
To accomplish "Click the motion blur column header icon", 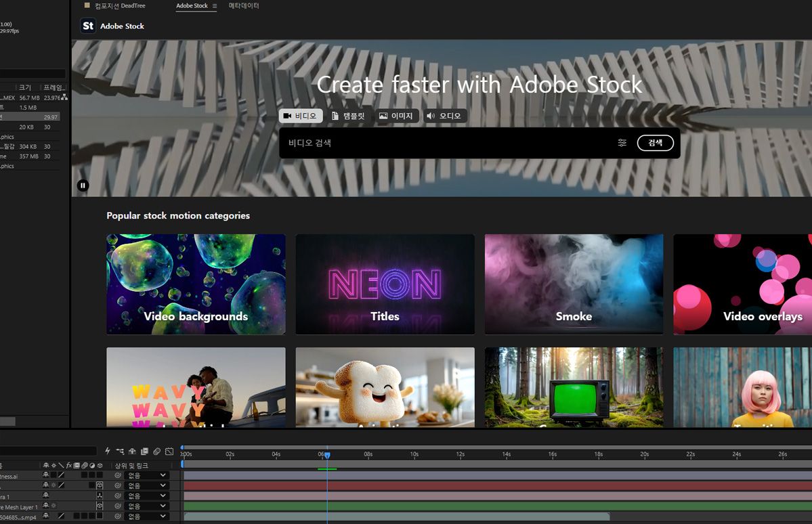I will [85, 466].
